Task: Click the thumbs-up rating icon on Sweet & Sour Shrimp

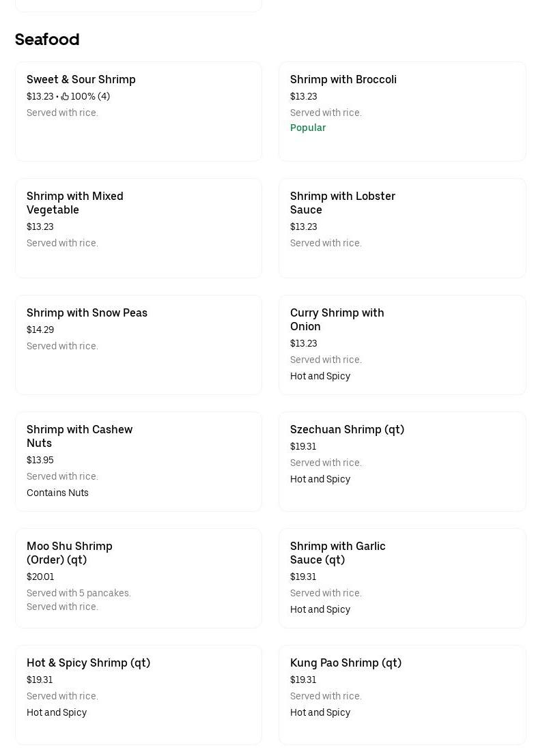Action: (65, 96)
